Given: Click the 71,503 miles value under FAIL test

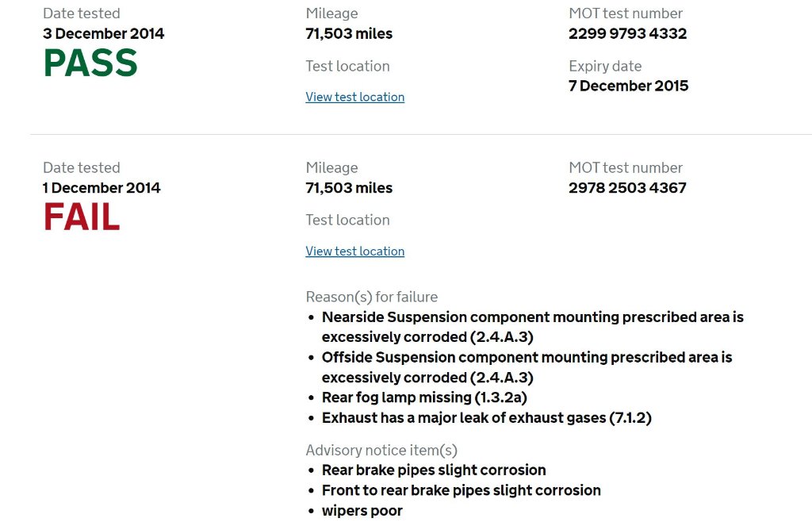Looking at the screenshot, I should coord(349,188).
